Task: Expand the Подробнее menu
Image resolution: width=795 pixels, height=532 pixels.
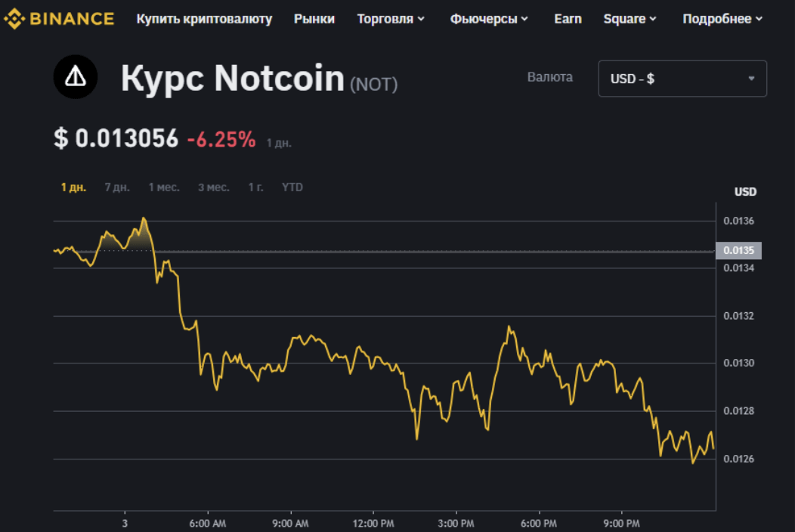Action: tap(722, 19)
